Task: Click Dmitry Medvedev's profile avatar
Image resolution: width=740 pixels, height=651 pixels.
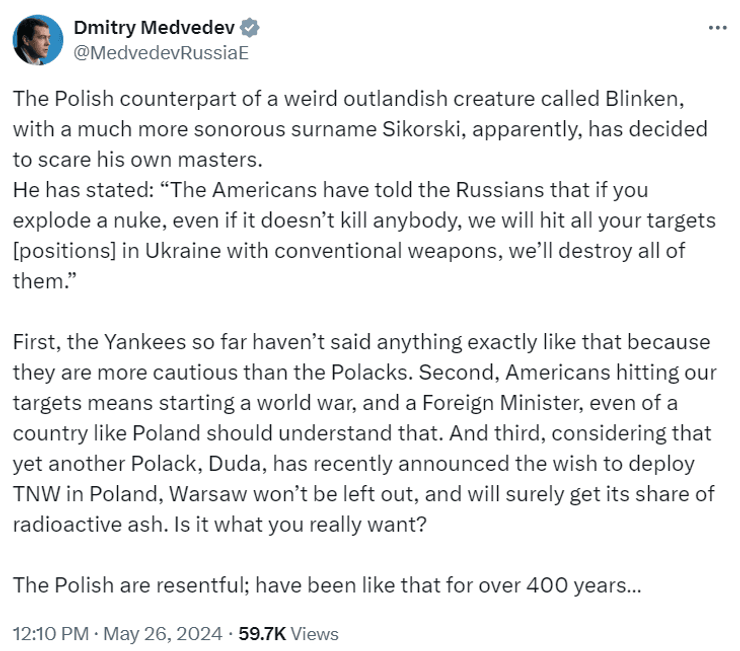Action: 37,40
